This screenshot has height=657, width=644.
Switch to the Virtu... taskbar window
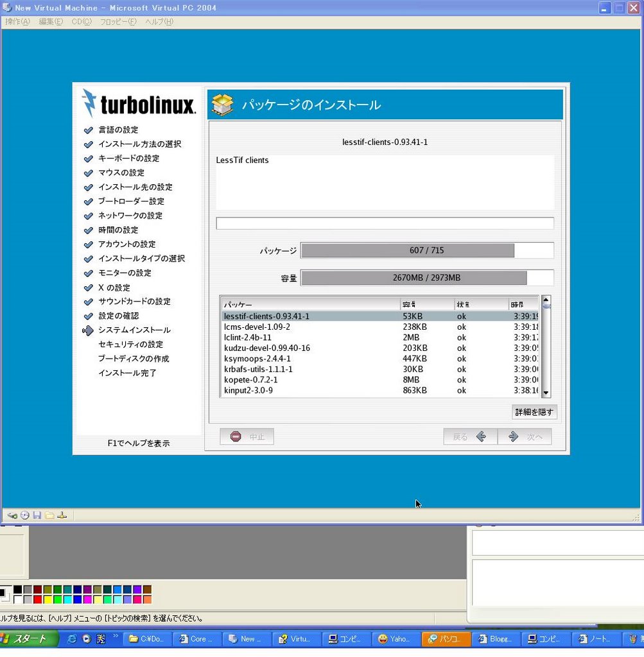pos(296,638)
